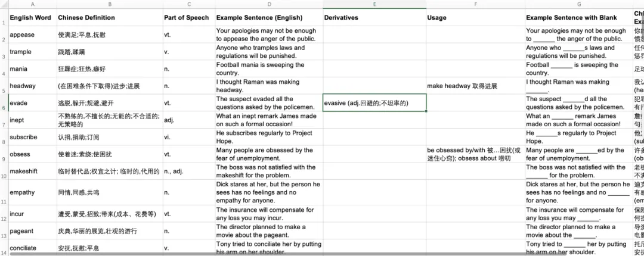
Task: Click 'Many people are ______ed' blank sentence cell
Action: pyautogui.click(x=579, y=154)
